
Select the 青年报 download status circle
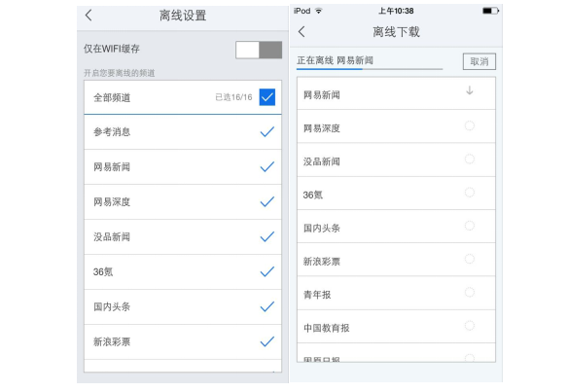(470, 292)
